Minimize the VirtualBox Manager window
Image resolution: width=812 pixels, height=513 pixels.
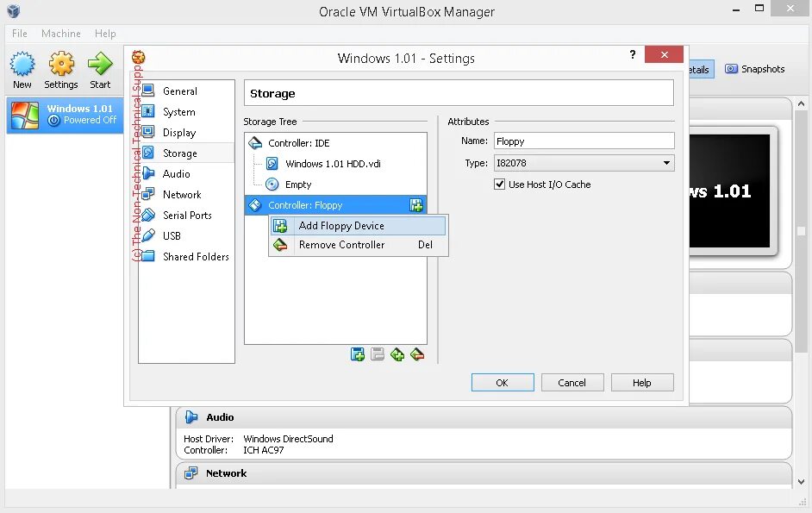coord(736,9)
